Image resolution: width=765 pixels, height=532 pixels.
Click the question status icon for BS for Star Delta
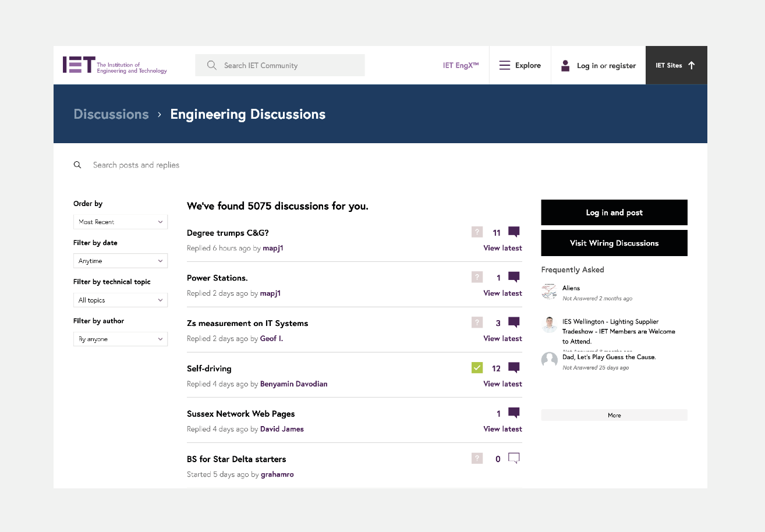point(477,459)
